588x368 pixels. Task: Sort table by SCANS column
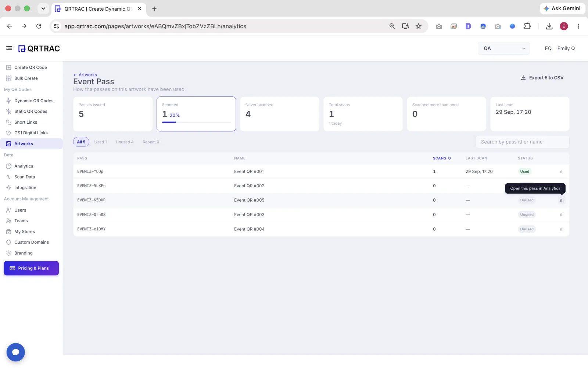click(x=442, y=158)
